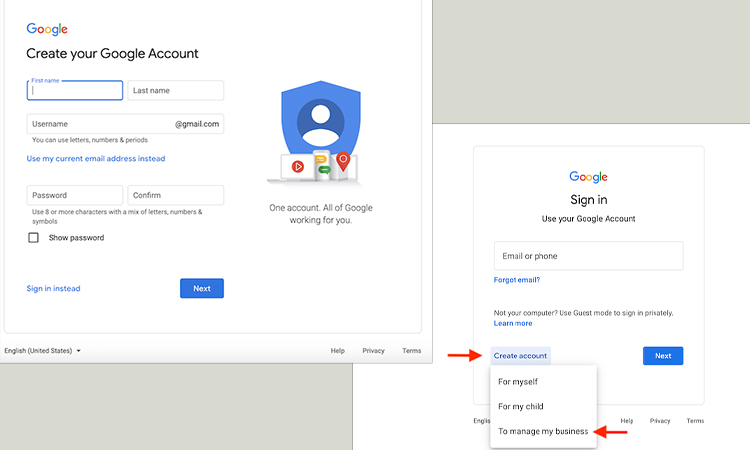
Task: Open Privacy link in Sign in footer
Action: [x=660, y=421]
